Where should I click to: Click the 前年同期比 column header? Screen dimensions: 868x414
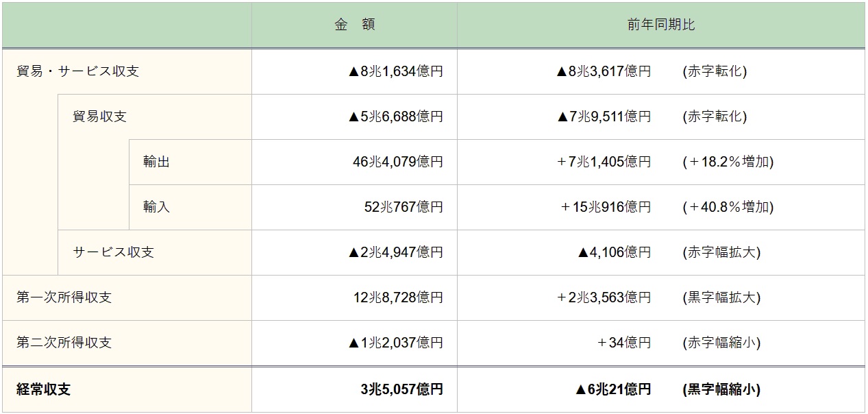[x=661, y=25]
